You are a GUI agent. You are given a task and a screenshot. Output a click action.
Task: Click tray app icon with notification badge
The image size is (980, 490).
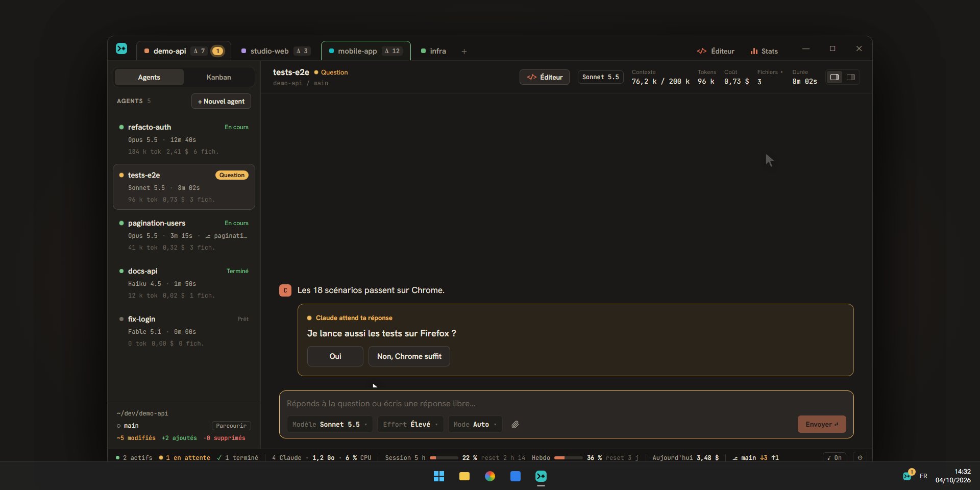click(x=908, y=475)
